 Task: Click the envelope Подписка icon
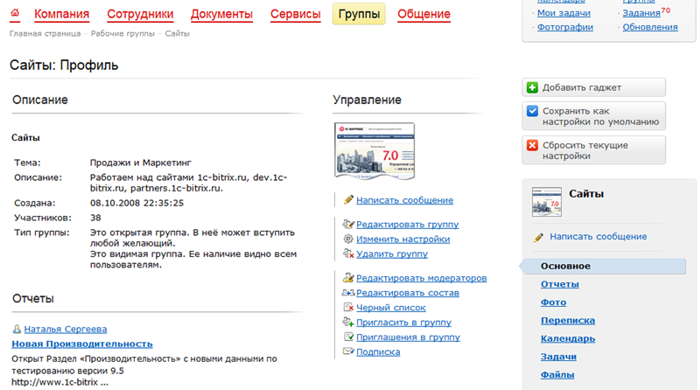tap(348, 352)
